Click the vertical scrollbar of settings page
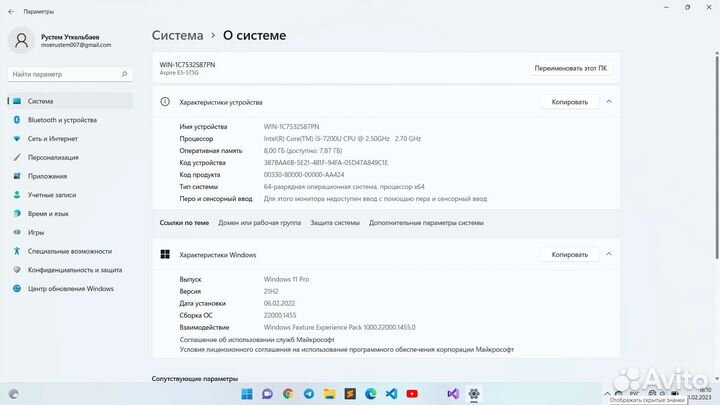The width and height of the screenshot is (720, 405). coord(716,156)
